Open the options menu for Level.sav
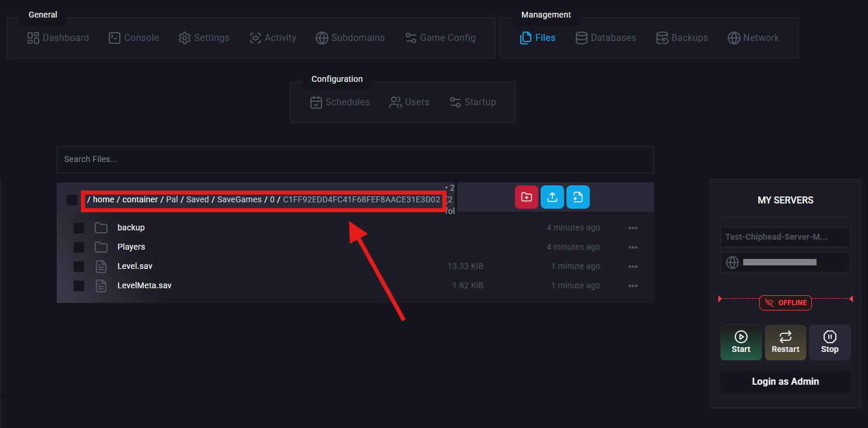 [633, 267]
